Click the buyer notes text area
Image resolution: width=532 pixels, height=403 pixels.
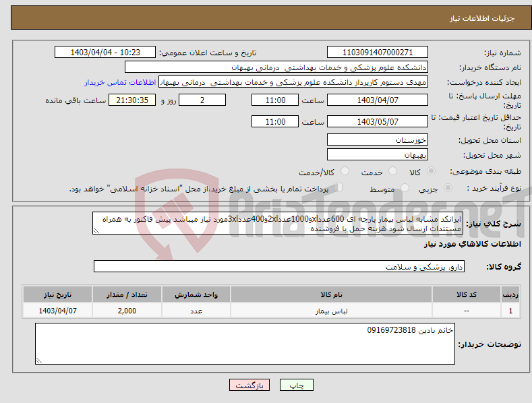click(x=245, y=344)
